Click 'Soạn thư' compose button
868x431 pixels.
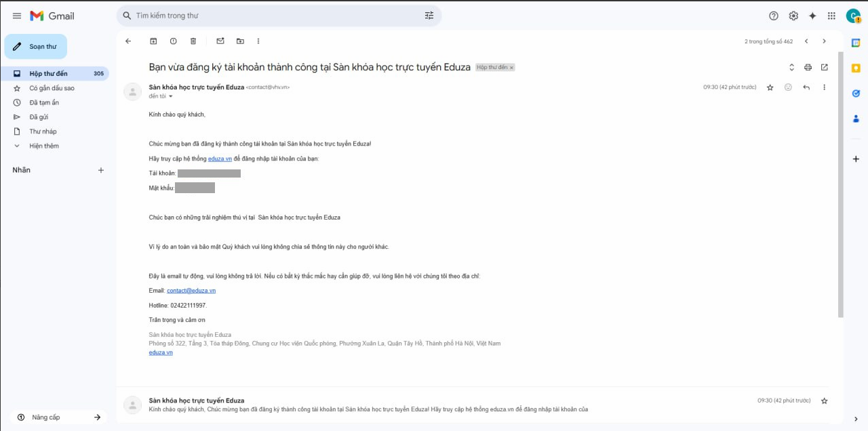point(36,47)
